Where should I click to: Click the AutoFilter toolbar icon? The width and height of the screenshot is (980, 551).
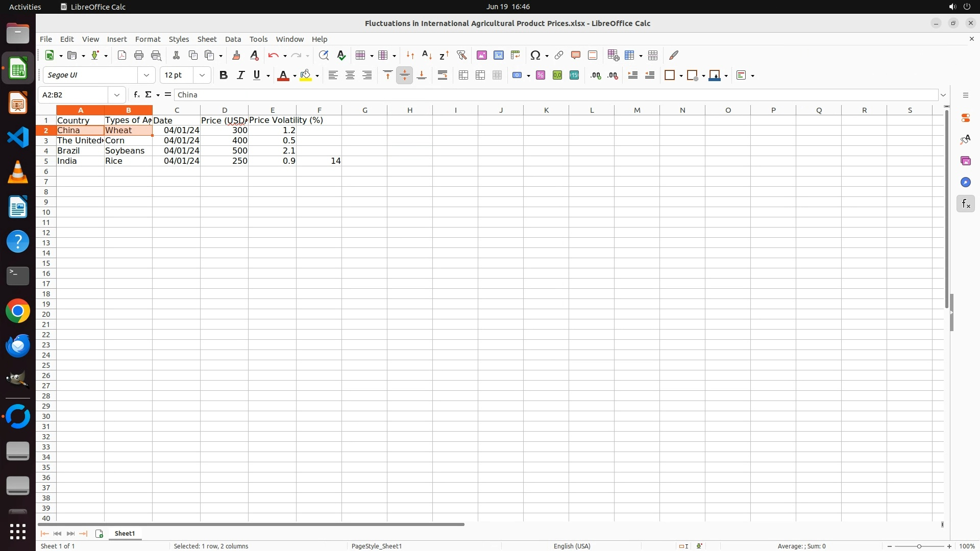pyautogui.click(x=461, y=56)
